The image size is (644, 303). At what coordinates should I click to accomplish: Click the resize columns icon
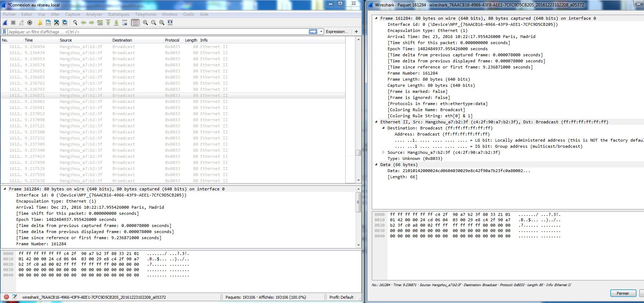[x=170, y=23]
